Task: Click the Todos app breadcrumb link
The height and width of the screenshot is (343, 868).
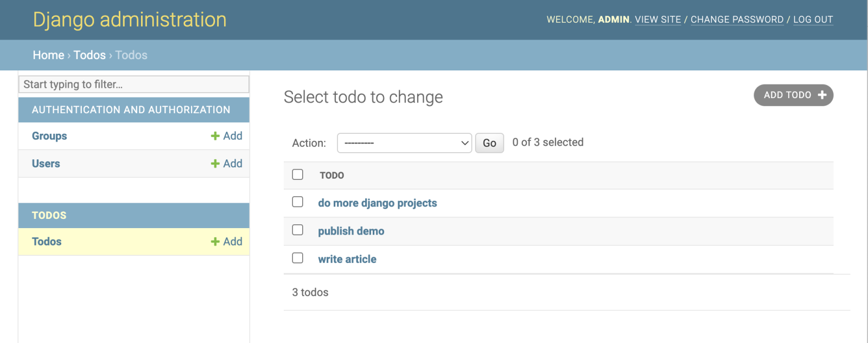Action: click(90, 55)
